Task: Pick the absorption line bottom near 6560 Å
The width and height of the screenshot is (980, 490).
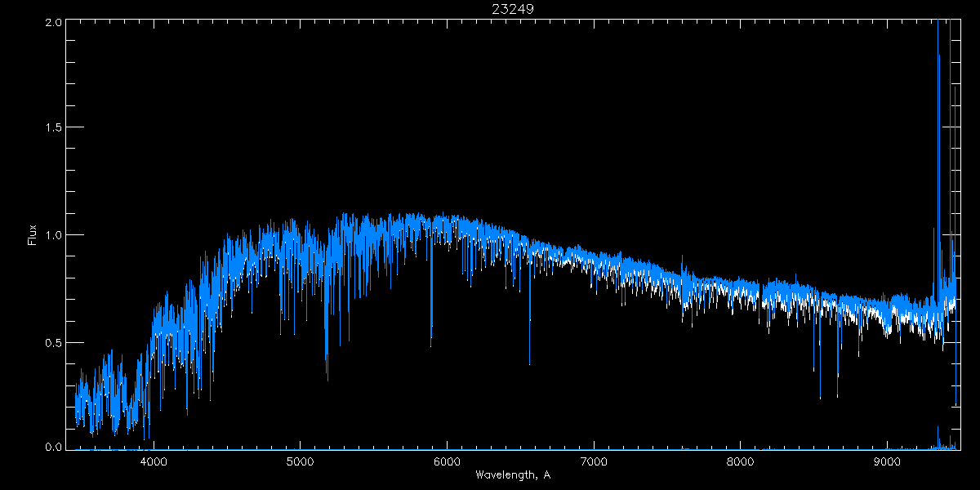Action: [x=529, y=362]
